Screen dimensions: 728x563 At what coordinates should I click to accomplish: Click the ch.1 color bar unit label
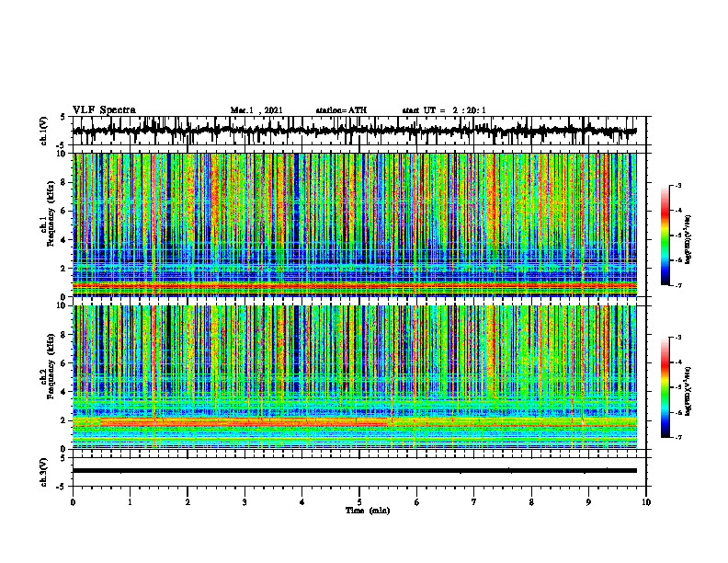688,240
